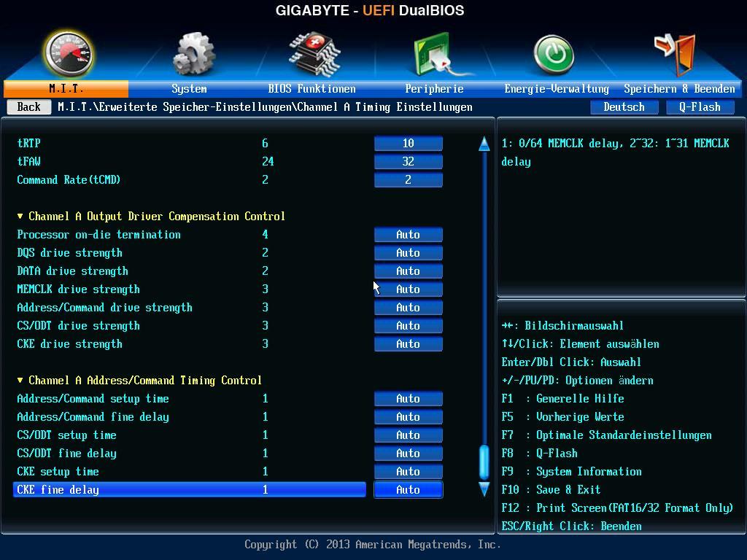Click the Speichern & Beenden door icon
This screenshot has height=560, width=747.
[x=676, y=54]
